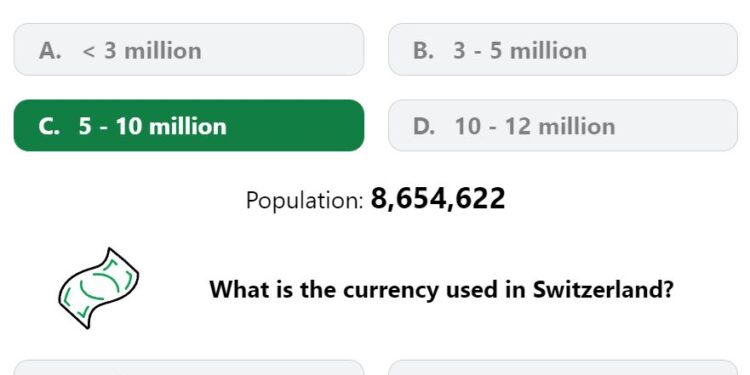
Task: Click the currency question about Switzerland
Action: tap(441, 289)
